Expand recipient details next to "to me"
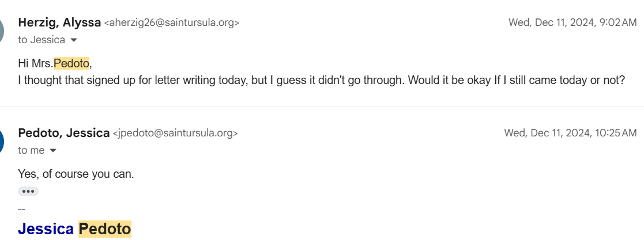 (x=53, y=151)
